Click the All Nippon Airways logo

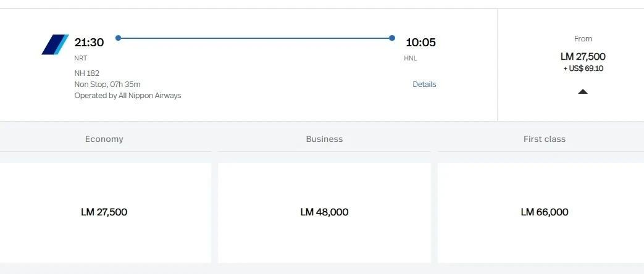click(55, 44)
